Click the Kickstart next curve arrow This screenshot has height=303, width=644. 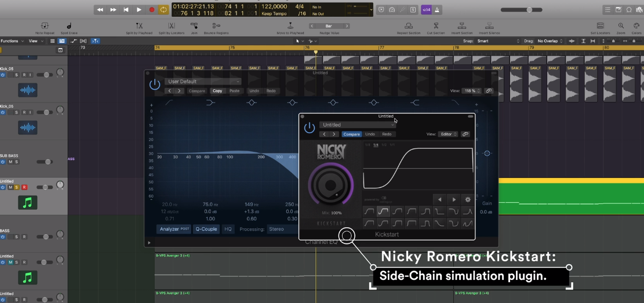coord(454,199)
